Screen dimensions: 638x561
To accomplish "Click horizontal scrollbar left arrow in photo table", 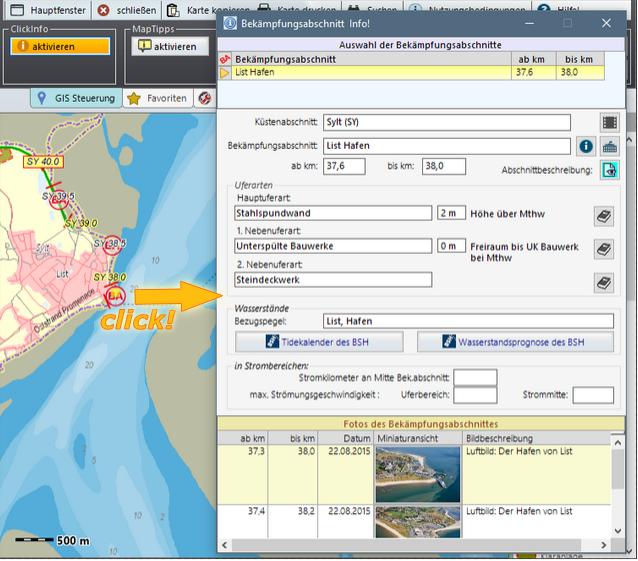I will (225, 545).
